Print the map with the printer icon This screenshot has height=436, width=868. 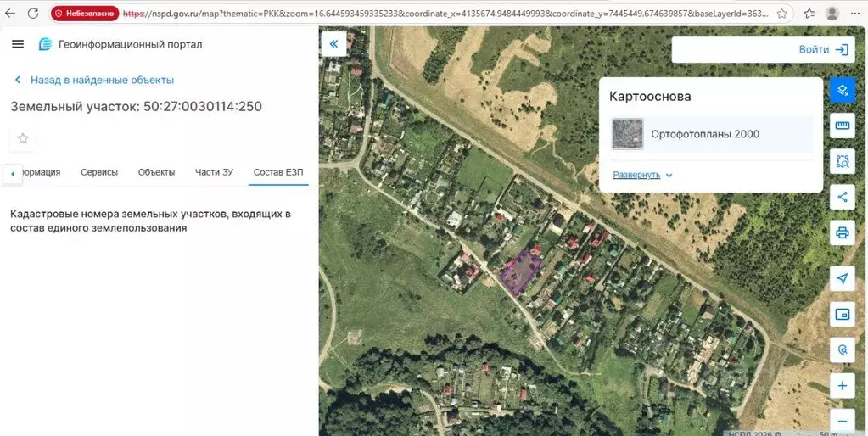coord(843,233)
